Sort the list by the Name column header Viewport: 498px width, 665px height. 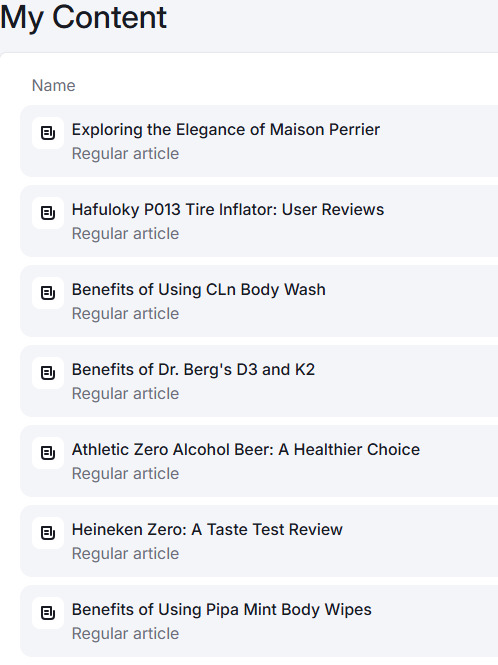tap(53, 86)
